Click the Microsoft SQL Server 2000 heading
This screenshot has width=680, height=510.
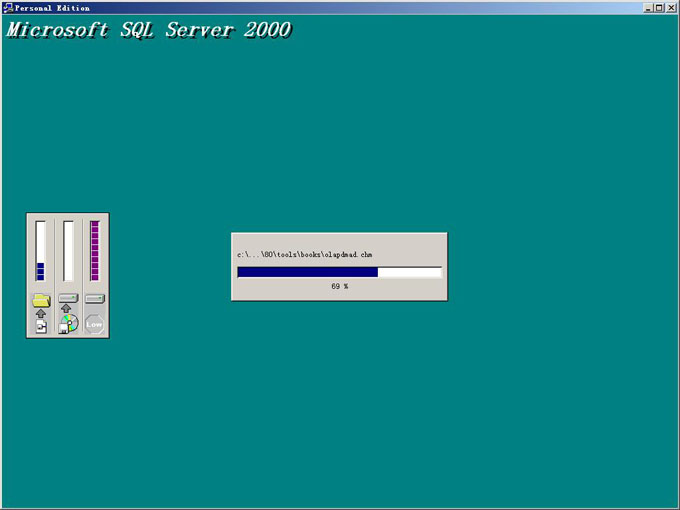[149, 30]
